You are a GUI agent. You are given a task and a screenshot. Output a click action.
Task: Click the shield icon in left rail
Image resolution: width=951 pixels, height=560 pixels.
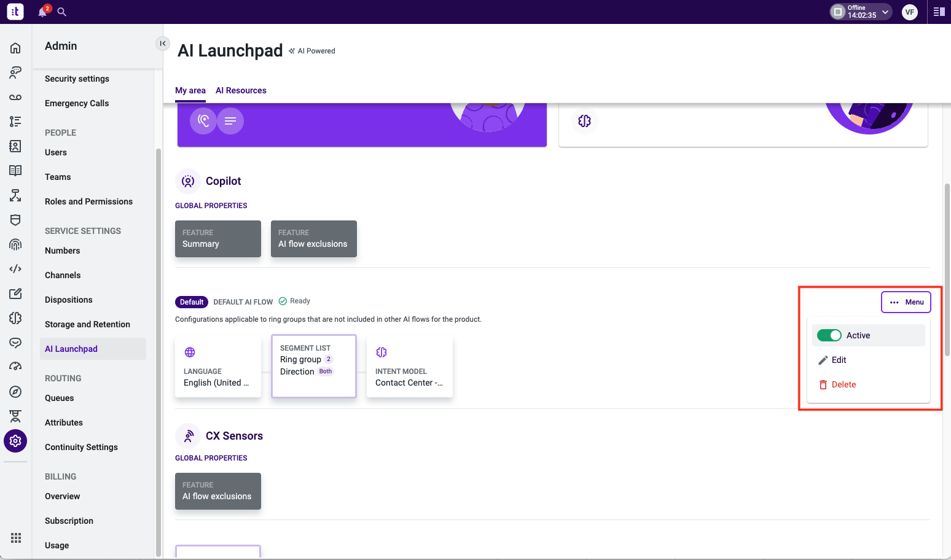pyautogui.click(x=15, y=220)
